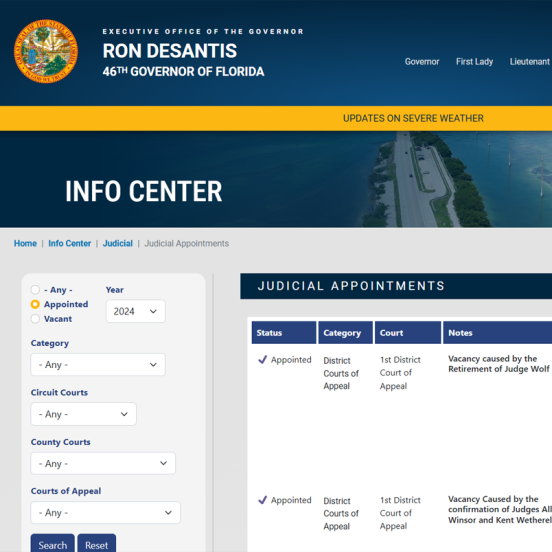Click the Judge Wolf retirement vacancy note
This screenshot has height=552, width=552.
(x=498, y=364)
